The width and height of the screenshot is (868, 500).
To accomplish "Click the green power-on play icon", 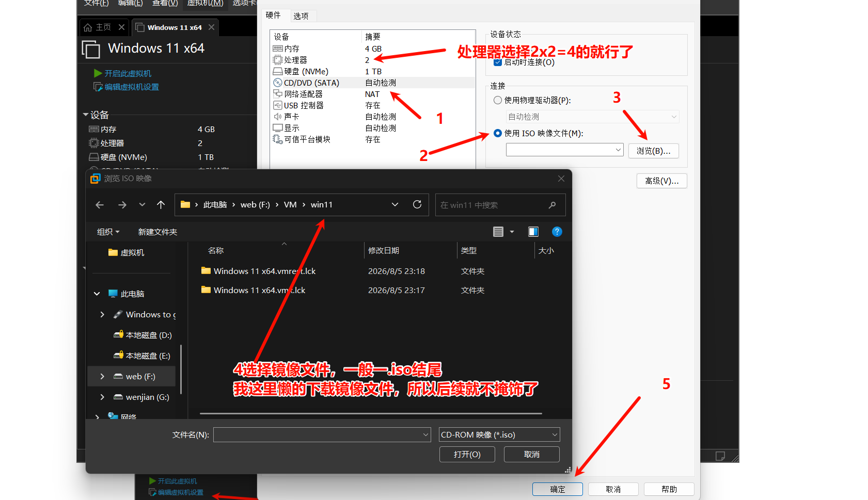I will coord(98,73).
